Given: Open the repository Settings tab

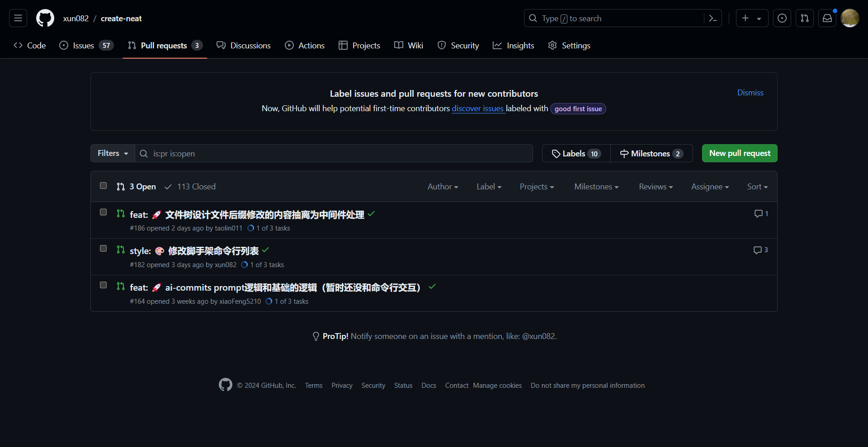Looking at the screenshot, I should [569, 45].
